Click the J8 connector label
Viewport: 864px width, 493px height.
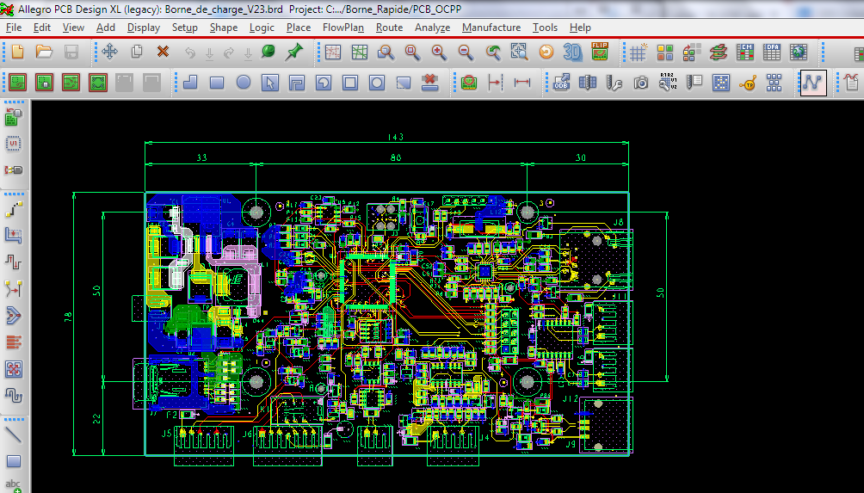pyautogui.click(x=618, y=223)
